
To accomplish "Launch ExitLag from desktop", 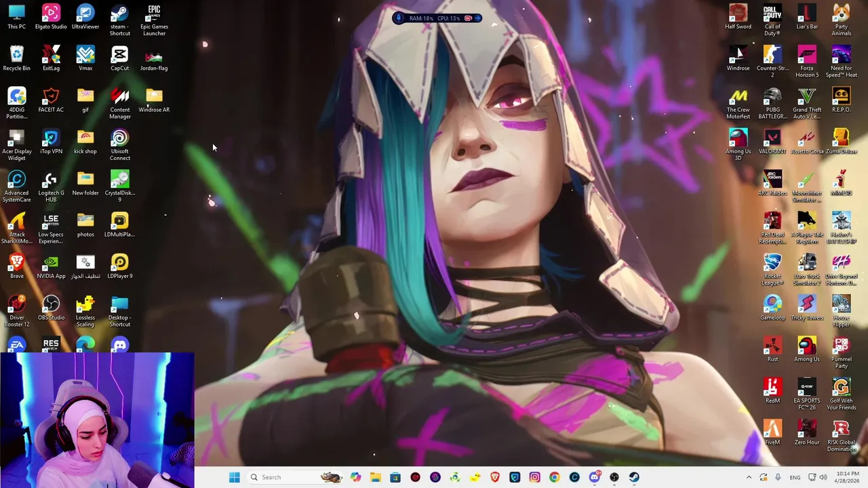I will click(x=51, y=59).
